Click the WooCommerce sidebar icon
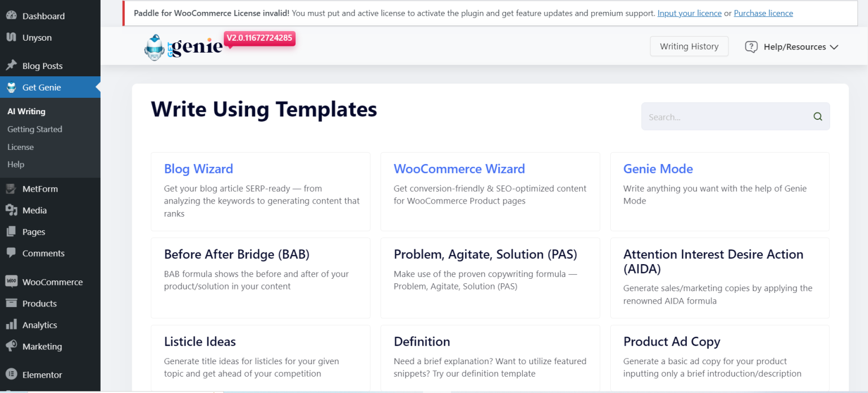 click(11, 282)
